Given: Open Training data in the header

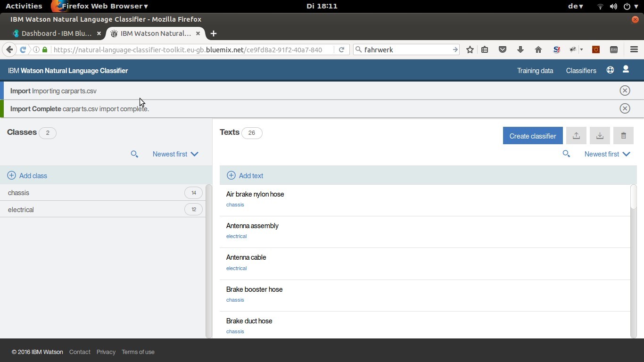Looking at the screenshot, I should tap(535, 71).
